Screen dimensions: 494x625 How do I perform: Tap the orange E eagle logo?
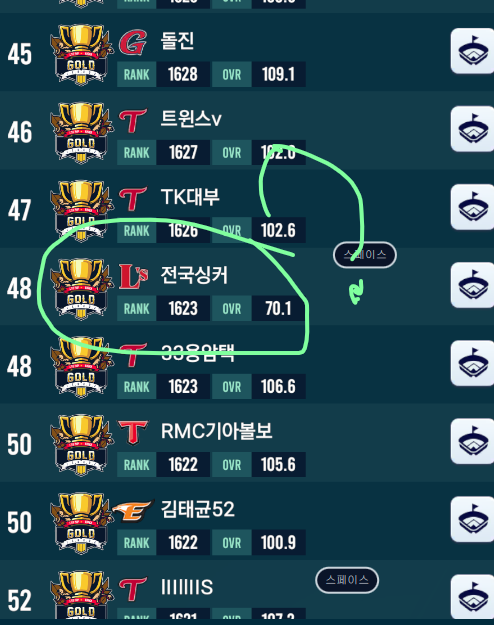point(133,510)
